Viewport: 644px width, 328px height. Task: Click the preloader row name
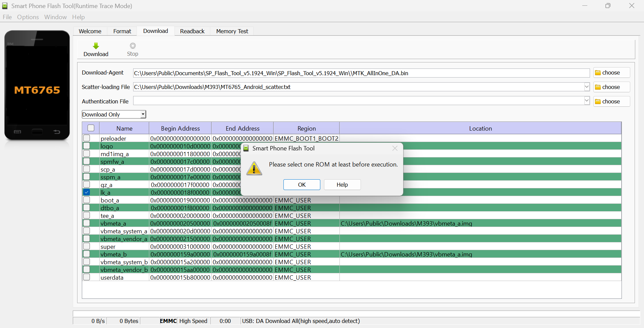(x=113, y=139)
